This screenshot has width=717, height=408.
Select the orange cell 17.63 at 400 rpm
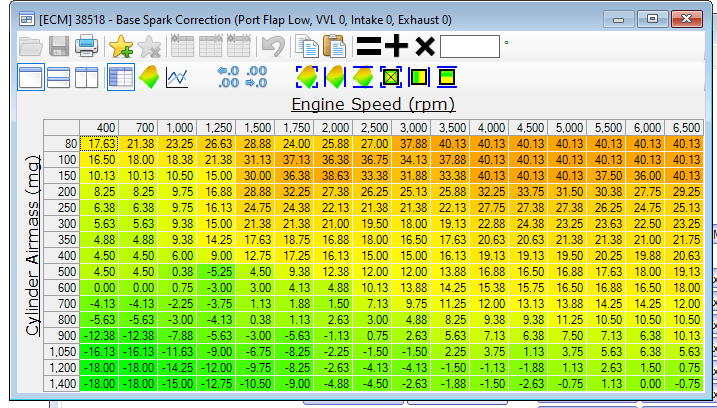click(x=102, y=143)
